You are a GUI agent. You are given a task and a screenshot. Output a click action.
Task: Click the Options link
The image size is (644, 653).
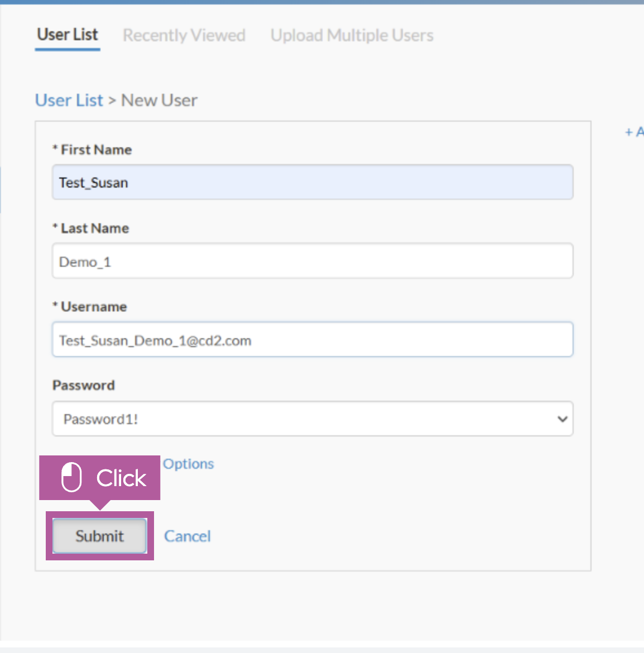point(188,464)
